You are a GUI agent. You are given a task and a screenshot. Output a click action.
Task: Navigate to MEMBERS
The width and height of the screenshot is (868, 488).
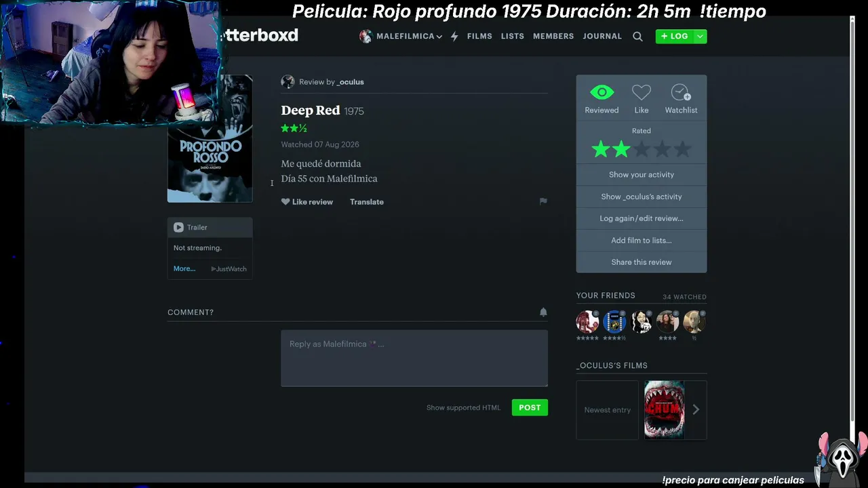coord(553,37)
